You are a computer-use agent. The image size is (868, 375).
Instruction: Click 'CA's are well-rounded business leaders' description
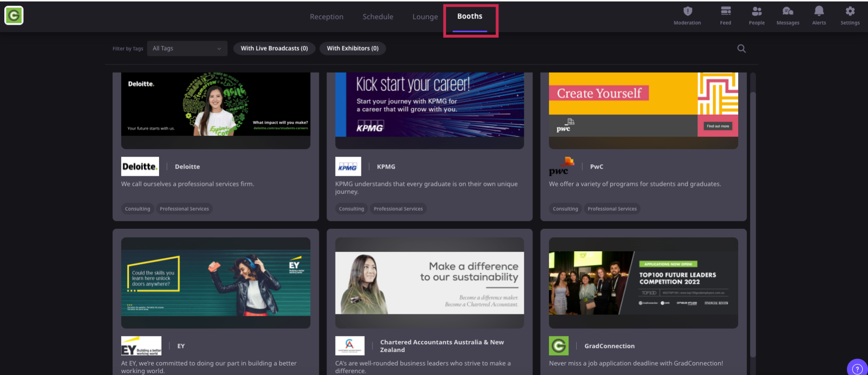click(x=423, y=367)
